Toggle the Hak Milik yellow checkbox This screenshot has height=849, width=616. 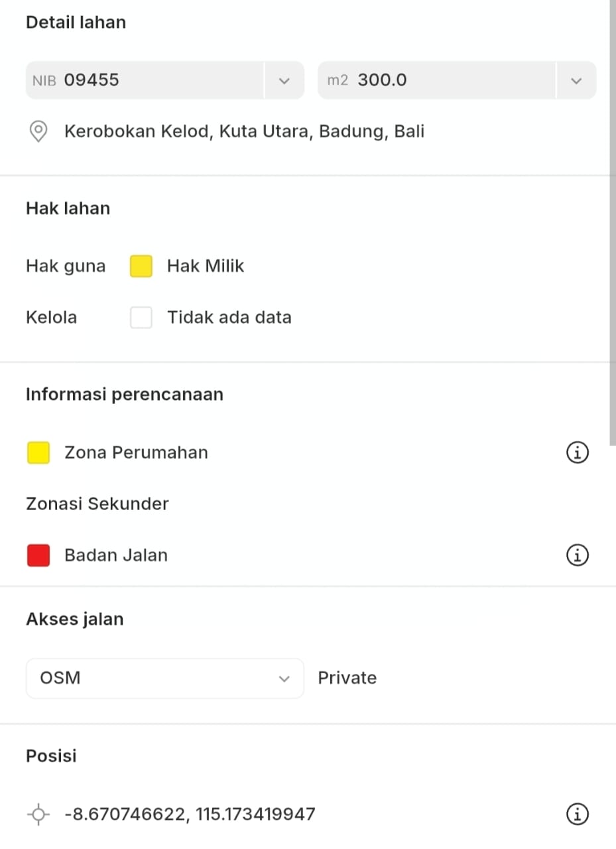coord(141,266)
